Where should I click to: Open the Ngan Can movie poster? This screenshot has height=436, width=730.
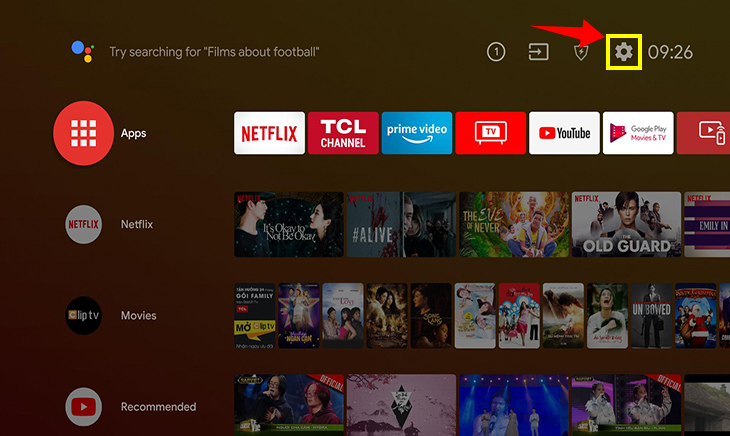point(298,315)
